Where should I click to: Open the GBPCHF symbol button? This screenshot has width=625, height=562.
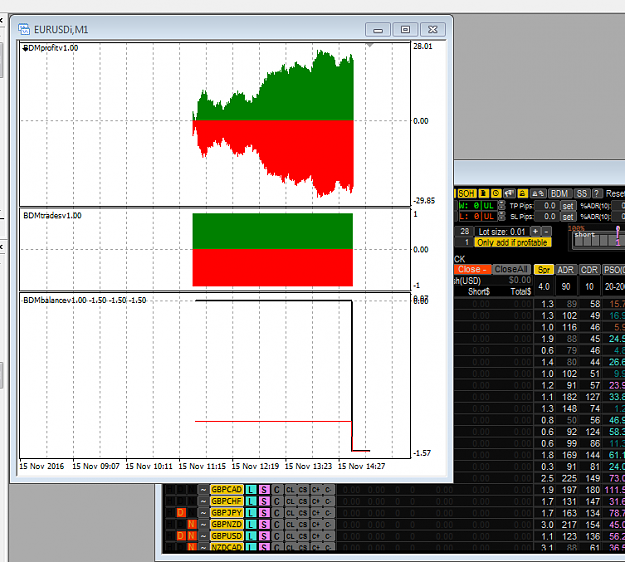[x=226, y=501]
